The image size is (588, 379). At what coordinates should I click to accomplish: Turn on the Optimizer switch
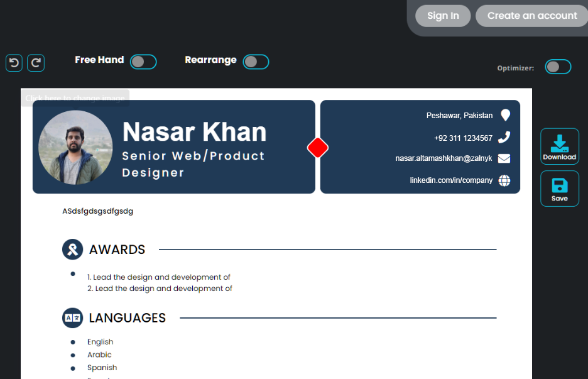tap(558, 67)
